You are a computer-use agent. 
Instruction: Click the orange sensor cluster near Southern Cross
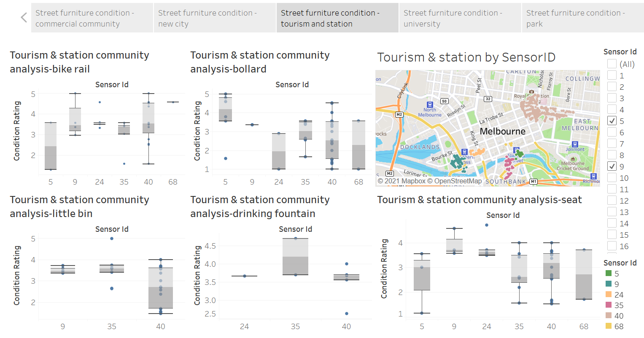(478, 151)
